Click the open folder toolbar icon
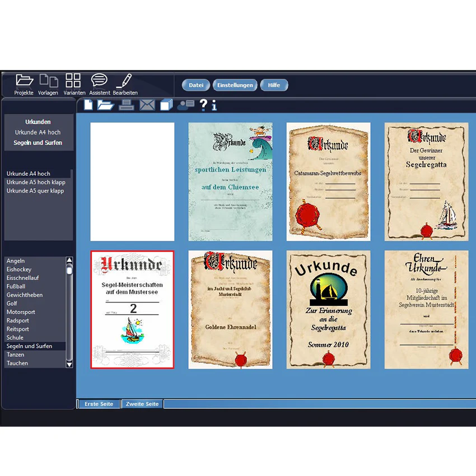476x476 pixels. pos(105,105)
